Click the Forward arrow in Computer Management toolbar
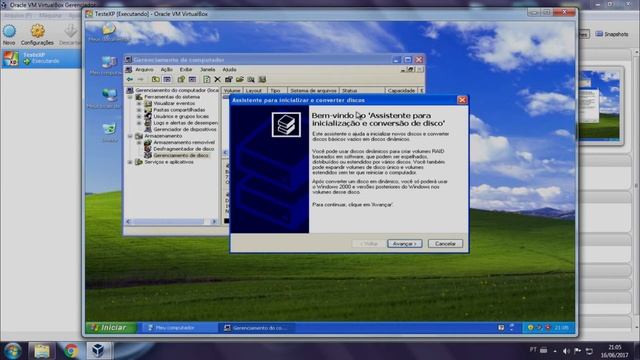The image size is (640, 360). (140, 79)
